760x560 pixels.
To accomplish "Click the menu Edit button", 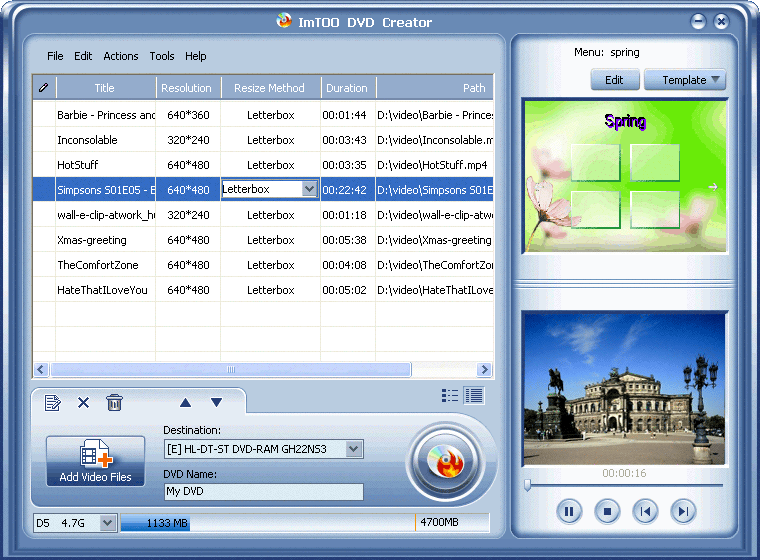I will 615,80.
